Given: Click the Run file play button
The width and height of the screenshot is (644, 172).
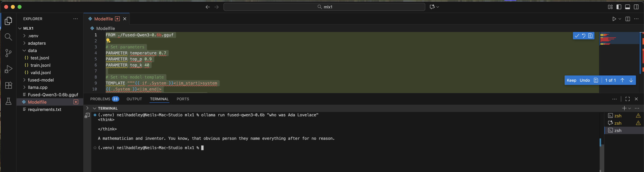Looking at the screenshot, I should (614, 19).
